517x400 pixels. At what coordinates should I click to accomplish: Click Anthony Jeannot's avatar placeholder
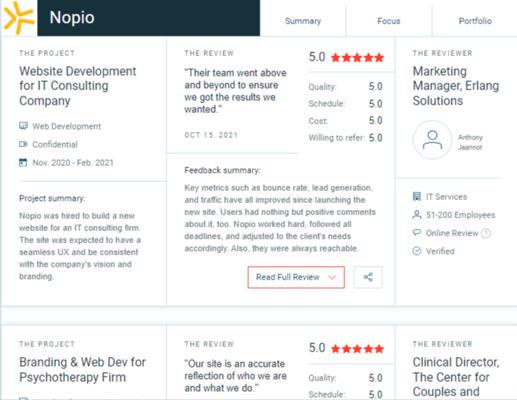pyautogui.click(x=432, y=140)
